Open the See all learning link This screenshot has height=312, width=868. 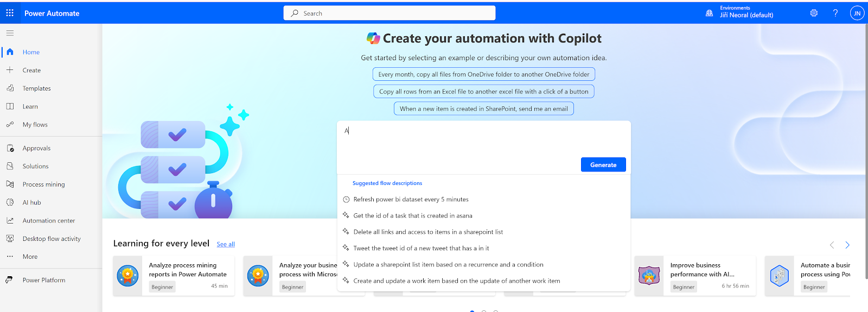coord(226,244)
